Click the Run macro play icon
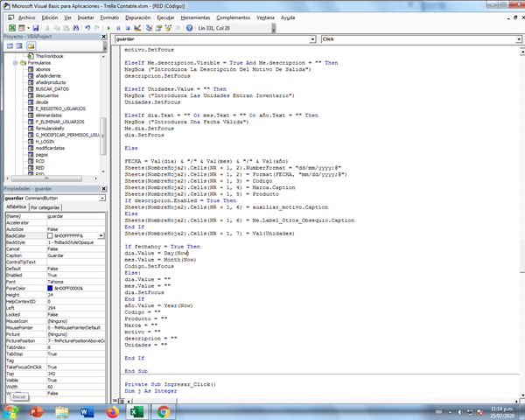 (107, 28)
